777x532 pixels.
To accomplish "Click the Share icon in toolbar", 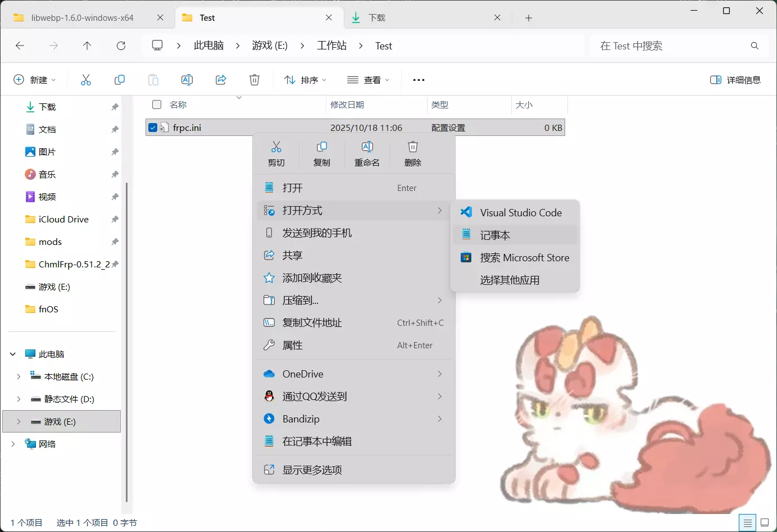I will [221, 80].
